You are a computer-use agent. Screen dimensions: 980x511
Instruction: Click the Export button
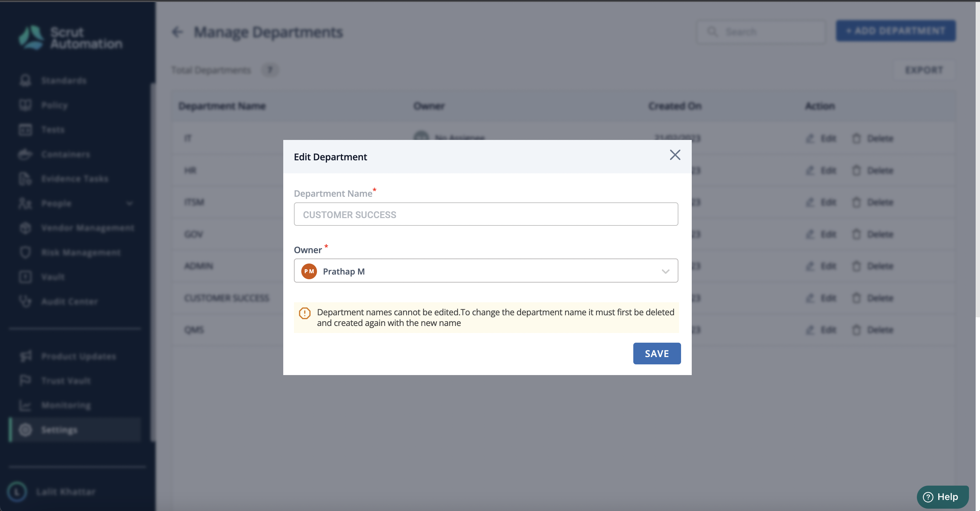tap(924, 70)
